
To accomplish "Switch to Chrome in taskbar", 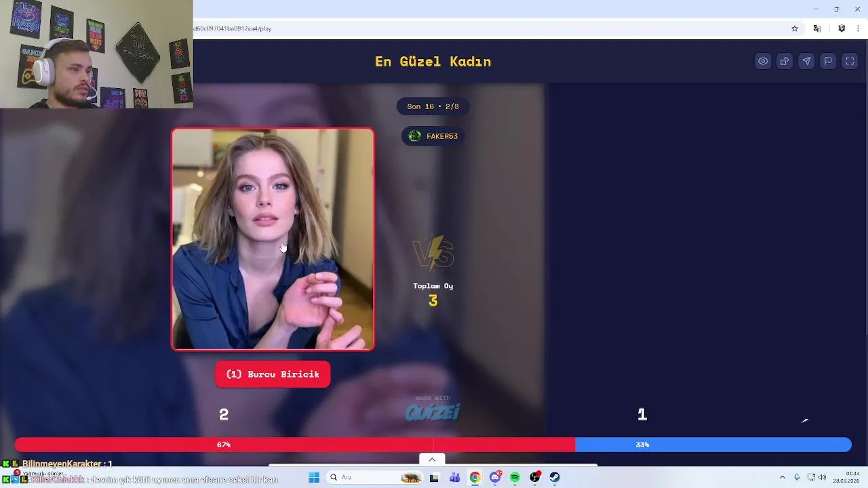I will (x=475, y=477).
